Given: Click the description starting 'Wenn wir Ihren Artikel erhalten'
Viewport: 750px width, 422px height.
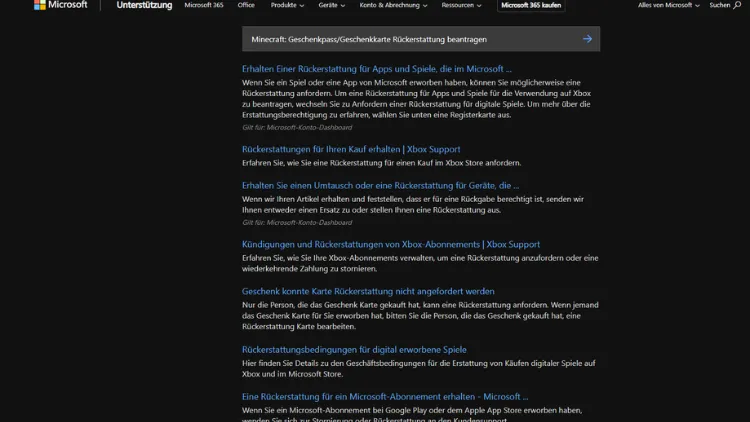Looking at the screenshot, I should [x=413, y=205].
